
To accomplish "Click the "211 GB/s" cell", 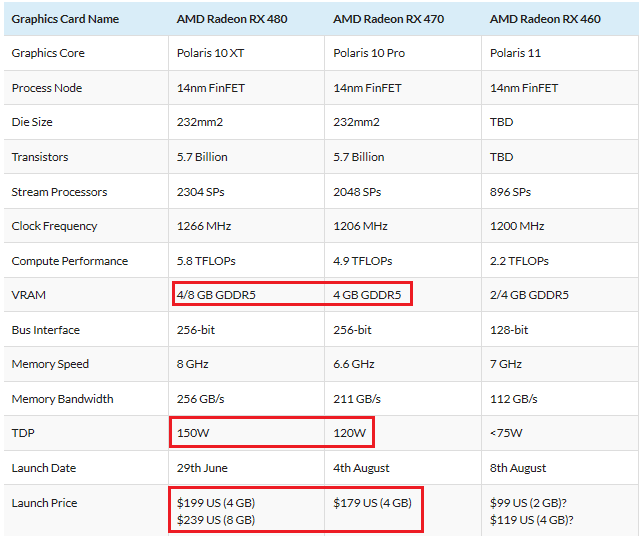I will coord(357,399).
